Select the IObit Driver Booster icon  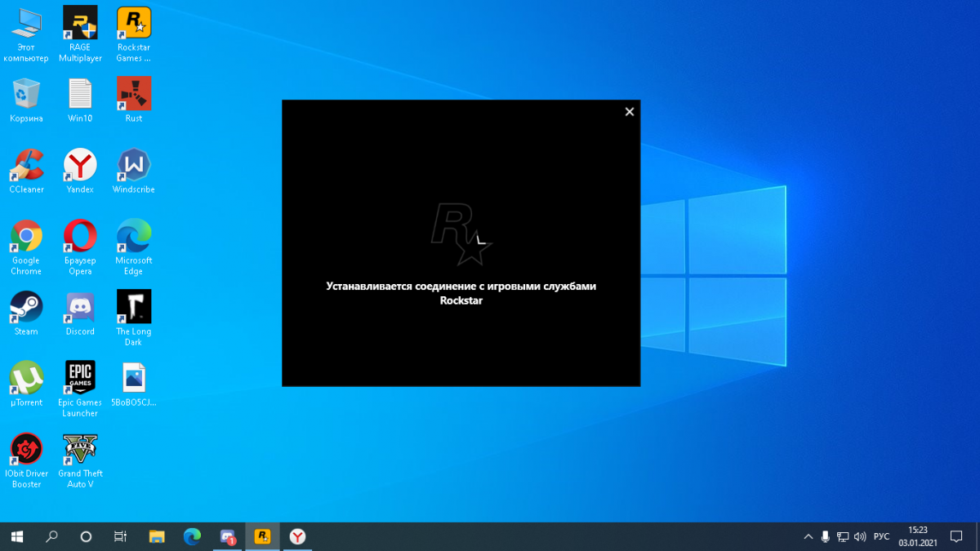26,450
